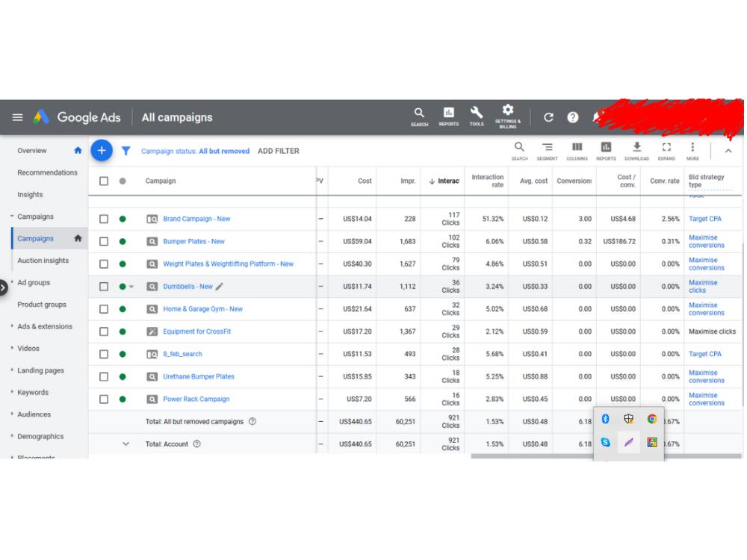Image resolution: width=747 pixels, height=560 pixels.
Task: Select the Home & Garage Gym checkbox
Action: 104,309
